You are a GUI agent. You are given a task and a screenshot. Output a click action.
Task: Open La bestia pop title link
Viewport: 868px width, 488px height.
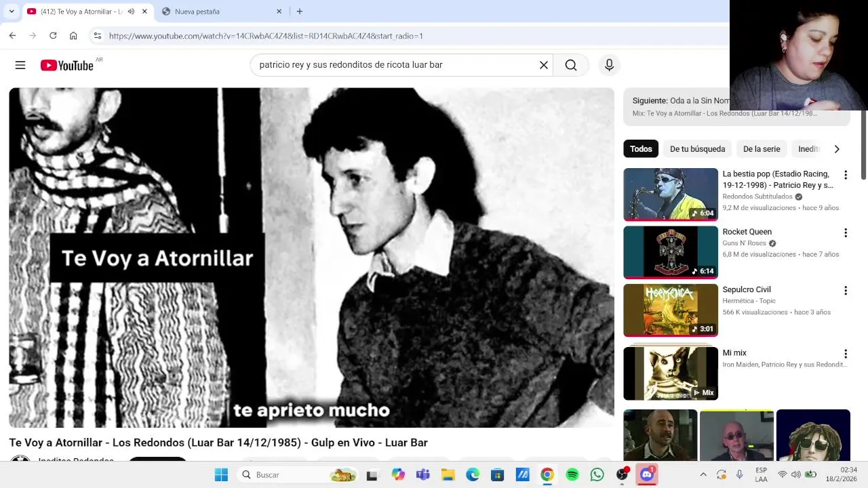(778, 180)
